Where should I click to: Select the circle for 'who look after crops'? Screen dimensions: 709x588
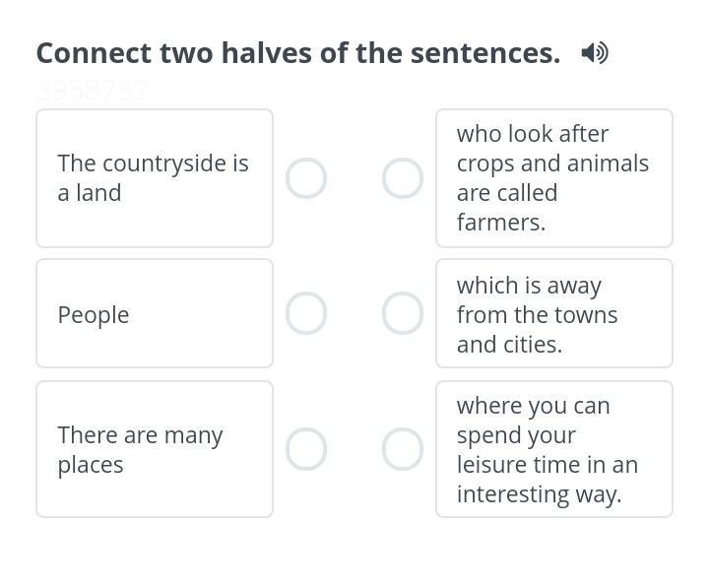(x=403, y=178)
